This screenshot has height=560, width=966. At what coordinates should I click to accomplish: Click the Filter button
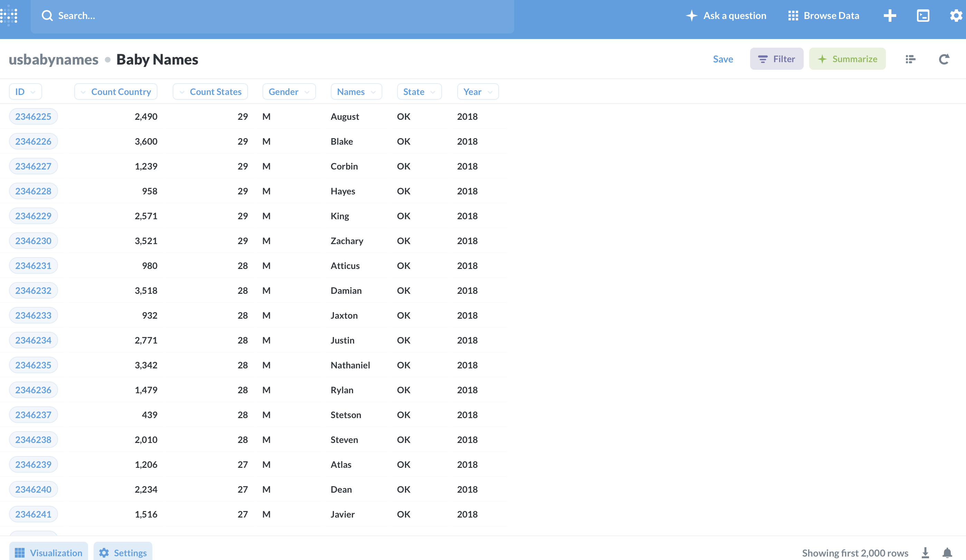tap(776, 59)
